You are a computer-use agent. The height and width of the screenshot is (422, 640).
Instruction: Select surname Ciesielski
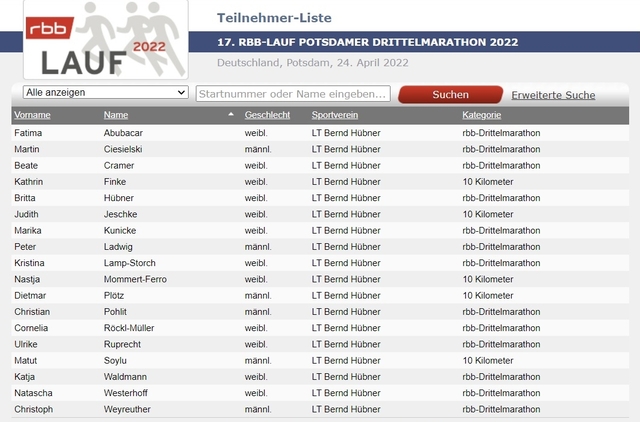[x=123, y=149]
